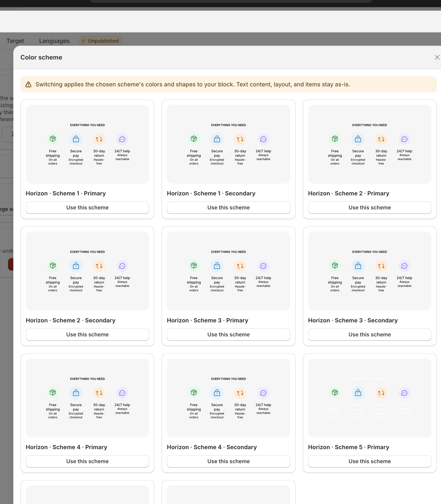
Task: Click the Free shipping box icon in Scheme 3 Secondary preview
Action: (x=335, y=265)
